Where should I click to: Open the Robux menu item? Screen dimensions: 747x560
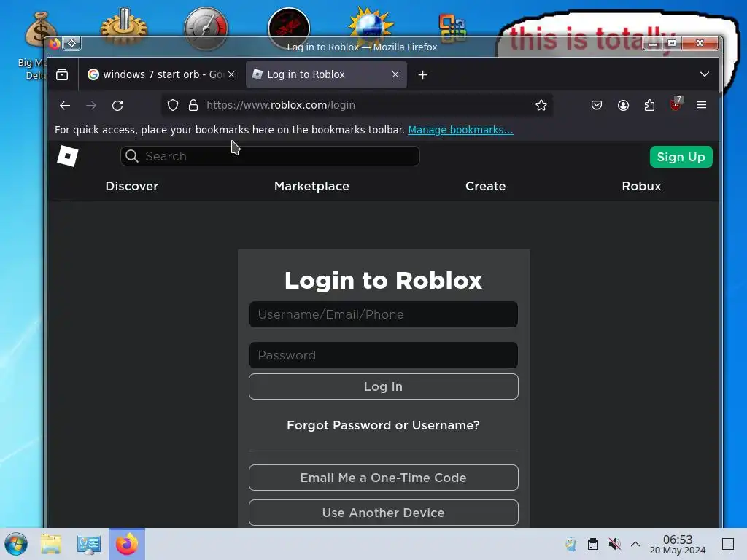coord(641,186)
